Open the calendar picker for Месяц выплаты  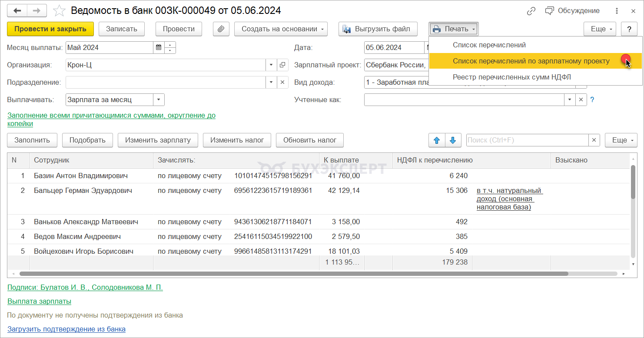(159, 47)
